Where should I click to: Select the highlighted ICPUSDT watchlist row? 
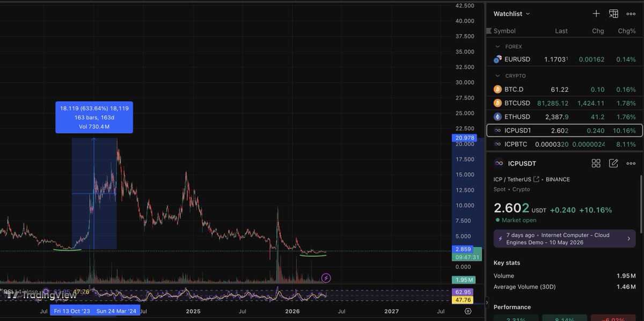pos(565,130)
